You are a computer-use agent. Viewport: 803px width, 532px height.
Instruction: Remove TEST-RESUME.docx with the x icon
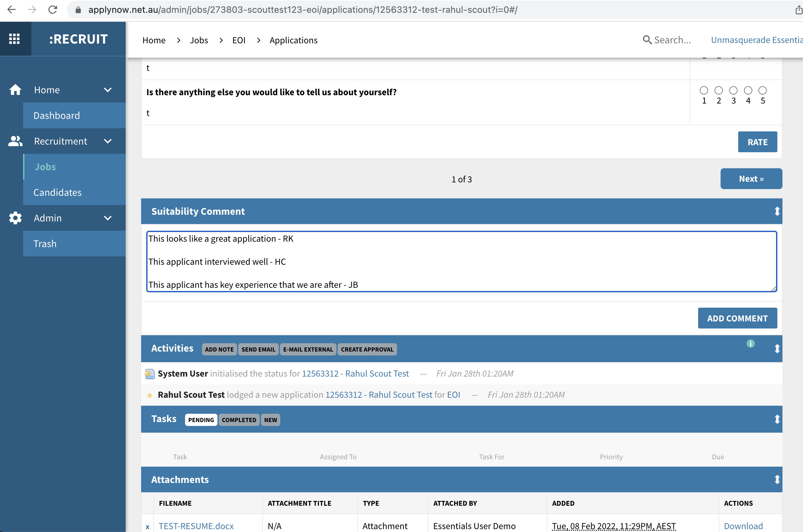(148, 527)
